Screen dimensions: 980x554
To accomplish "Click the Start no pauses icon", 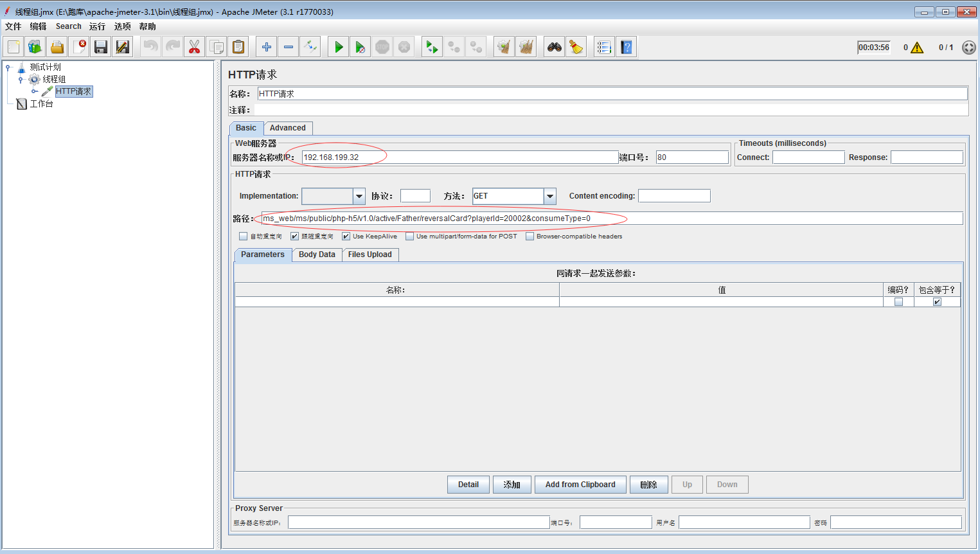I will point(360,47).
